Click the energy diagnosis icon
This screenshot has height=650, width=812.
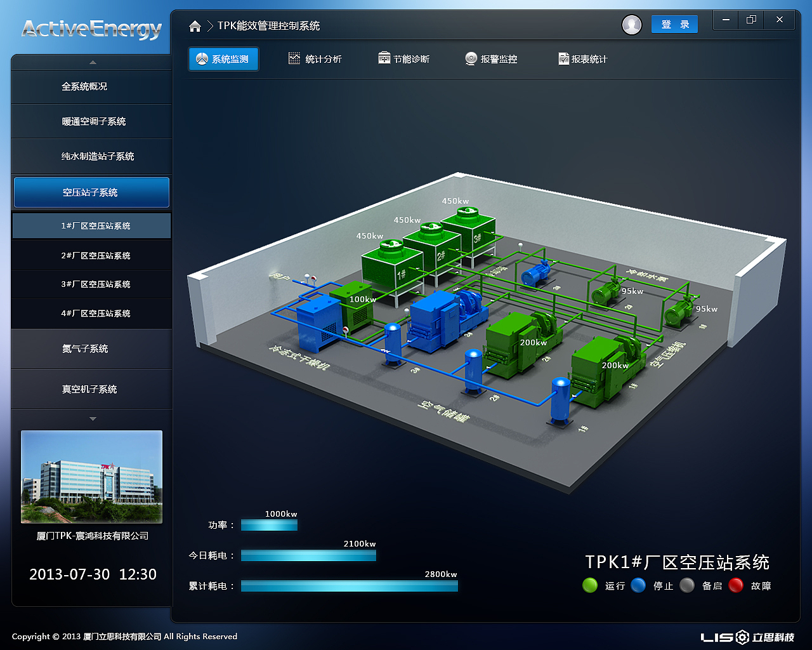pos(384,58)
